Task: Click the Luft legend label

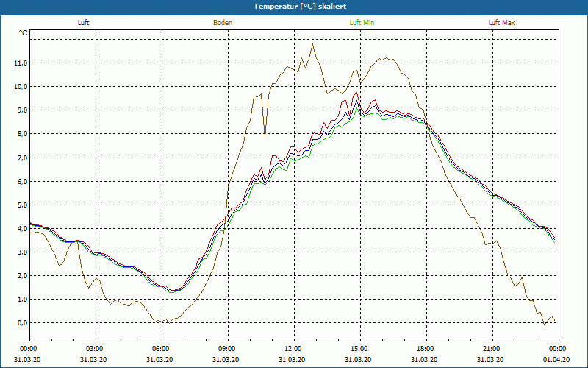Action: [83, 23]
